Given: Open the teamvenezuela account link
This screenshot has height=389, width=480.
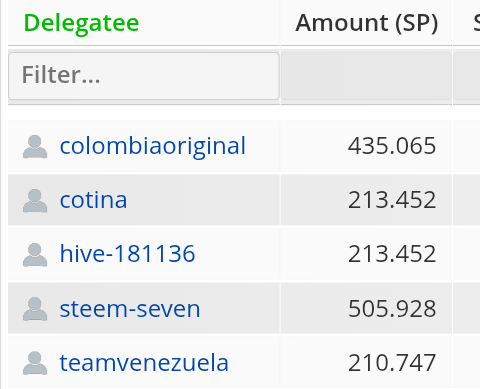Looking at the screenshot, I should [144, 363].
